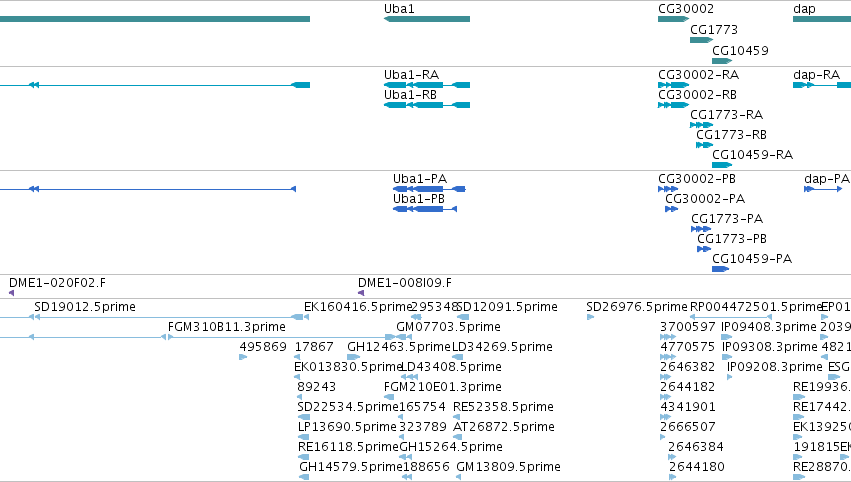Select the 3700597 EST label
Viewport: 851px width, 482px height.
tap(688, 327)
